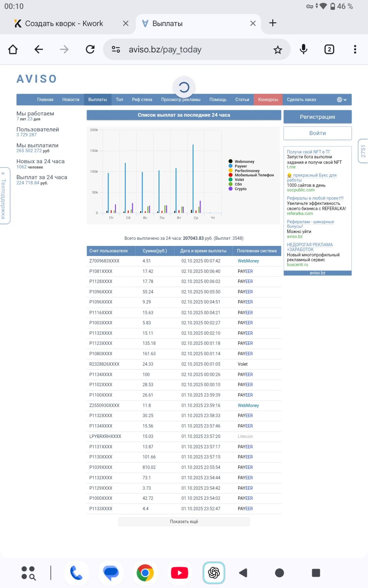
Task: Launch YouTube from the dock
Action: 179,573
